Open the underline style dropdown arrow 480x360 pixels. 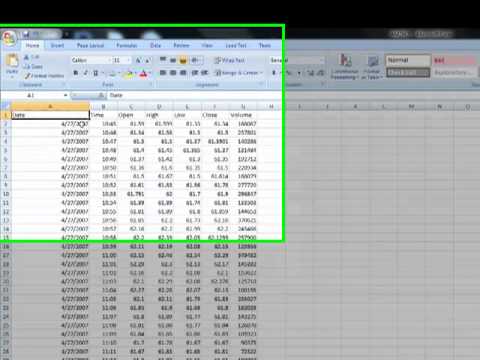pyautogui.click(x=102, y=73)
